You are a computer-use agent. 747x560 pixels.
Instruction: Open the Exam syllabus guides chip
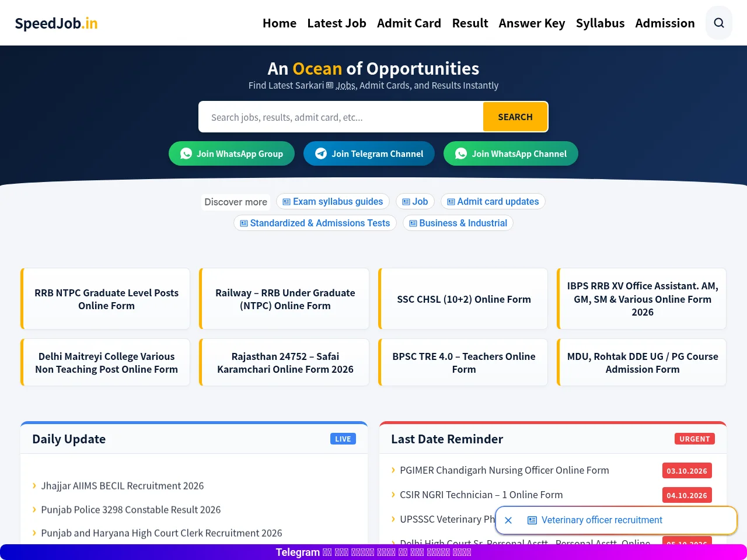coord(333,201)
